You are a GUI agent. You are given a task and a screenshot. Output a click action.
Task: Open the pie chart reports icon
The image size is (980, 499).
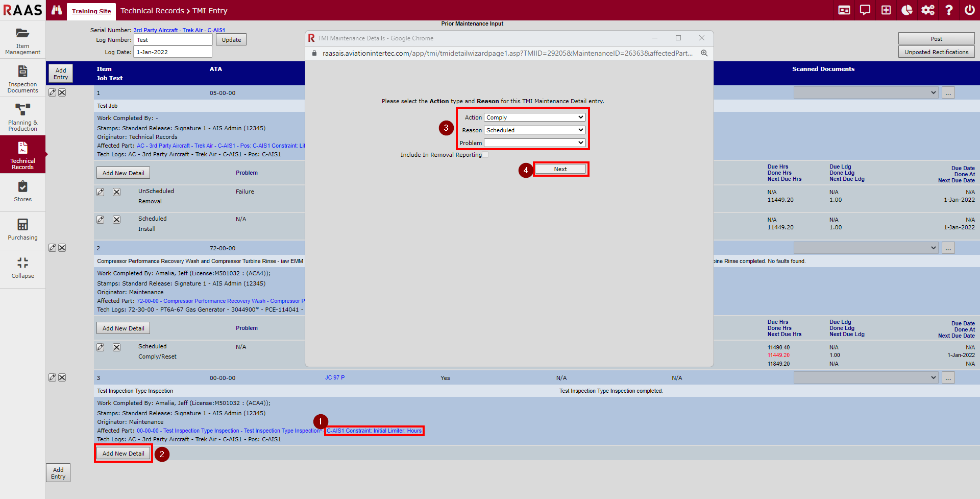click(907, 10)
